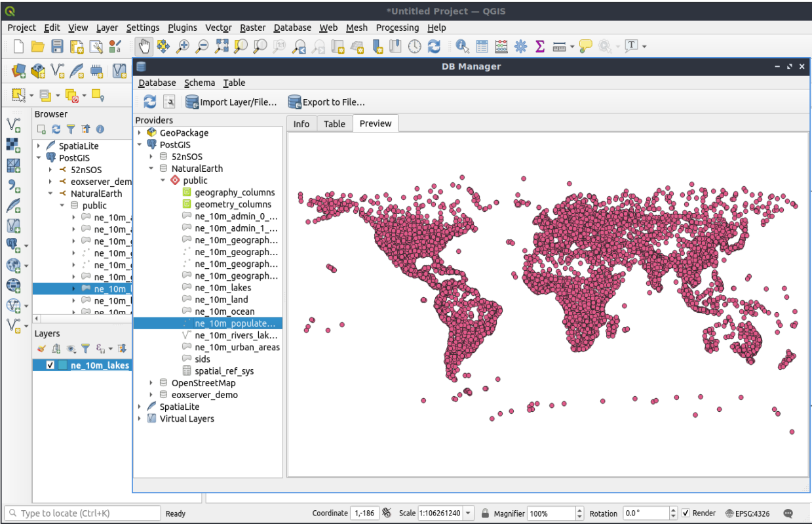812x524 pixels.
Task: Expand SpatiaLite in the Browser panel
Action: [x=39, y=146]
